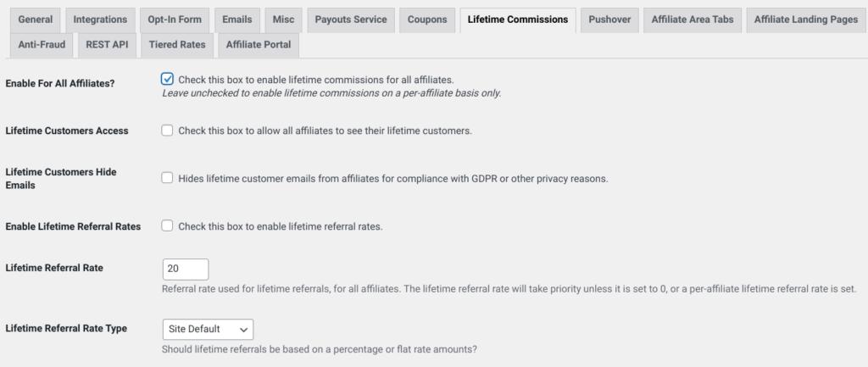The width and height of the screenshot is (868, 367).
Task: Open the Misc settings tab
Action: 283,19
